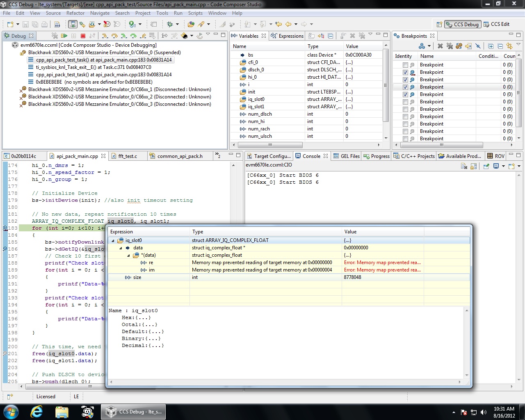Click the Step Into debug icon
The width and height of the screenshot is (525, 420).
pyautogui.click(x=105, y=36)
